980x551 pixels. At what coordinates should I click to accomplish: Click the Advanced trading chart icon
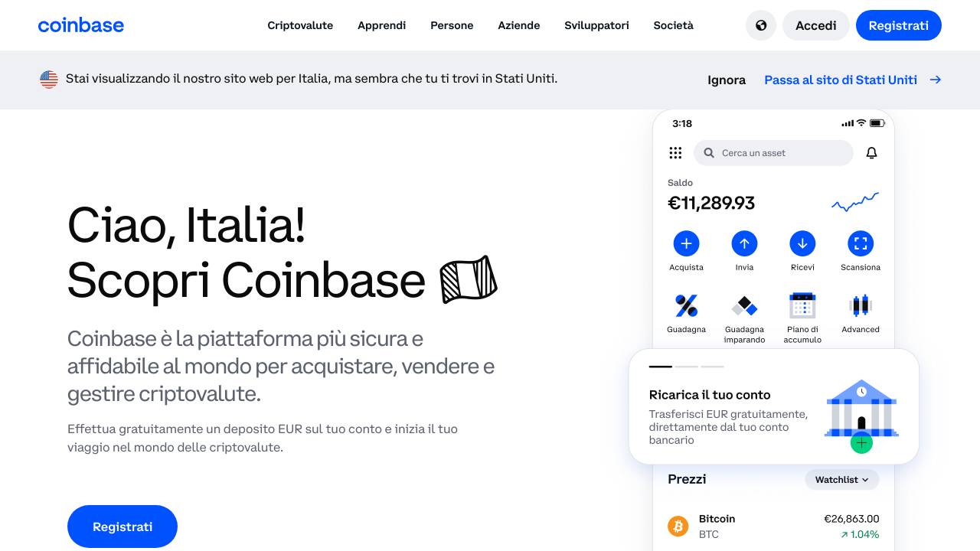(860, 305)
